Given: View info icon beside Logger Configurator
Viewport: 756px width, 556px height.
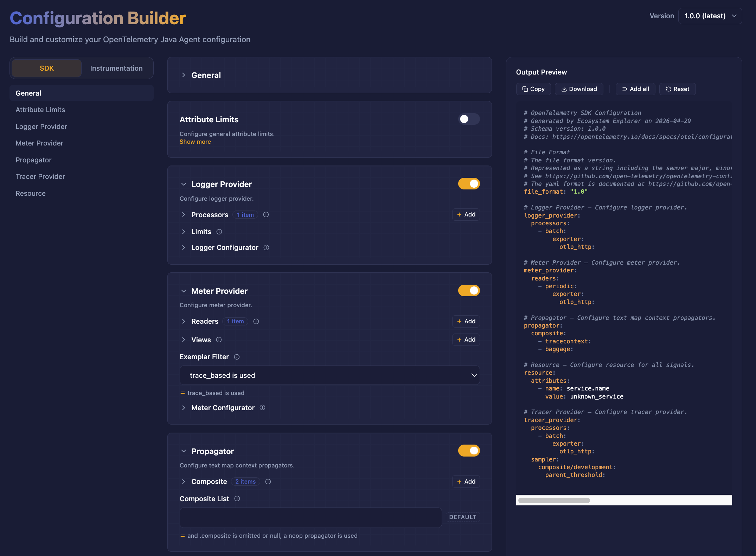Looking at the screenshot, I should tap(266, 247).
